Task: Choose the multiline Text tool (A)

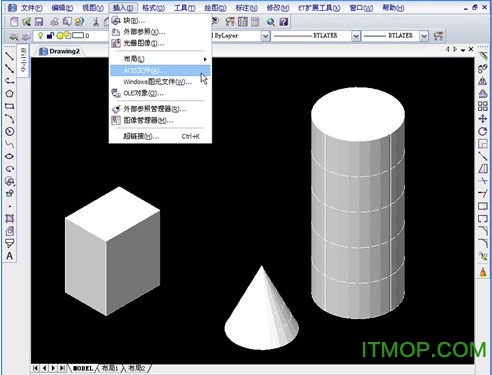Action: [x=9, y=256]
